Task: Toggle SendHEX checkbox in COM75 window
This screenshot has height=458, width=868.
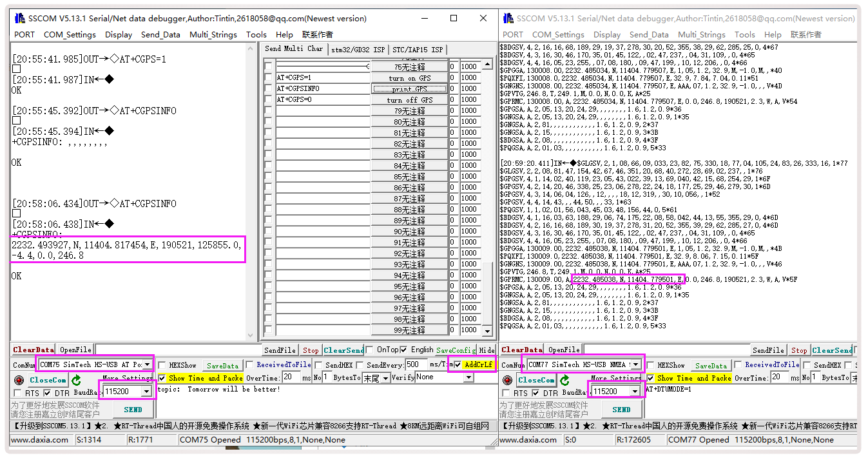Action: tap(319, 365)
